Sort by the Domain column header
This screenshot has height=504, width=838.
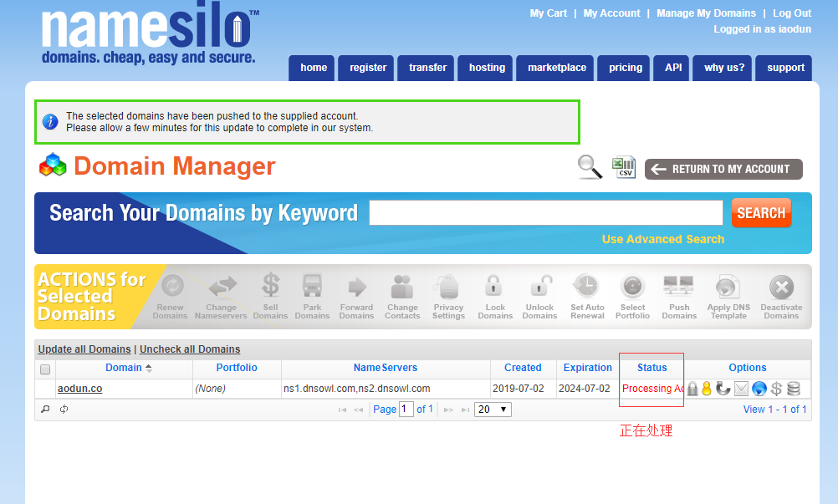point(124,367)
